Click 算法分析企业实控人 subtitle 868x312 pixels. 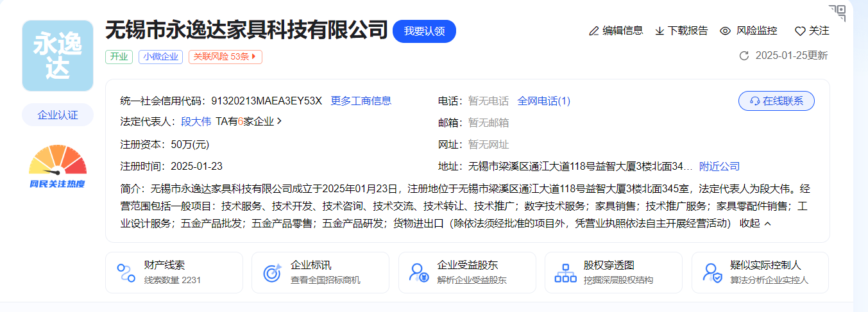(769, 280)
